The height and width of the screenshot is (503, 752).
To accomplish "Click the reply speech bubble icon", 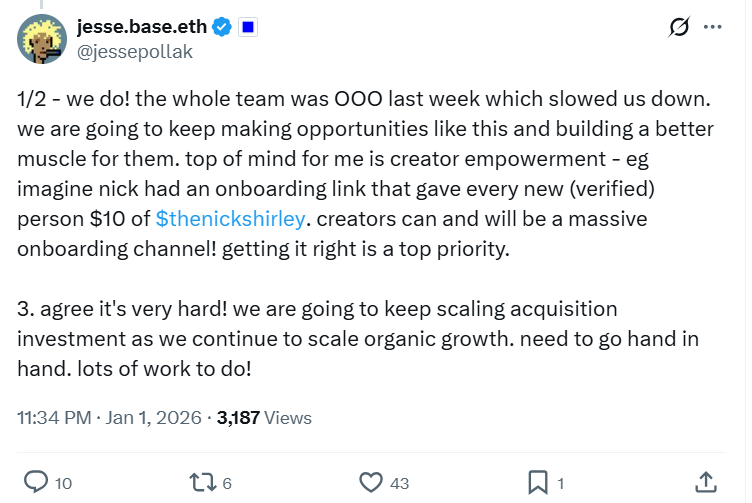I will point(36,483).
